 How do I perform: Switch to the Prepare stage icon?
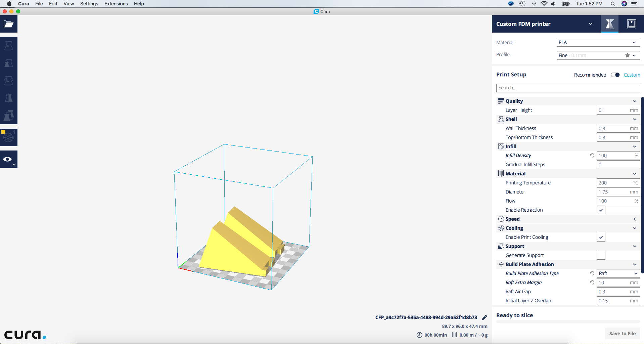click(x=609, y=24)
